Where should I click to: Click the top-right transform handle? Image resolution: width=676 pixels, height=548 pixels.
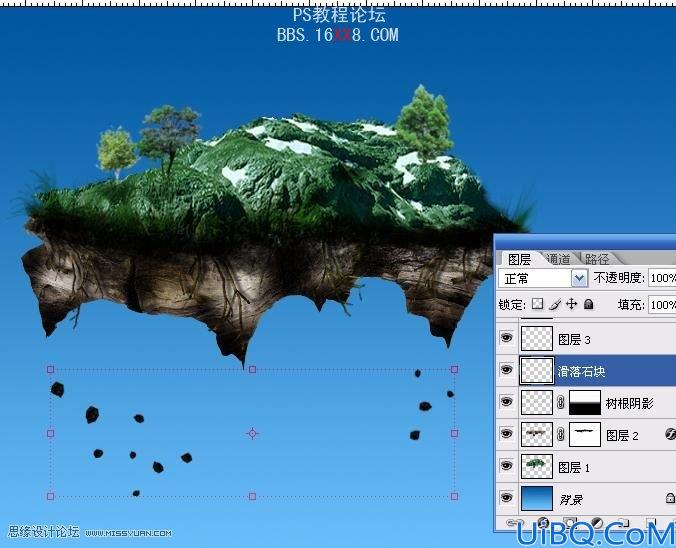point(454,370)
